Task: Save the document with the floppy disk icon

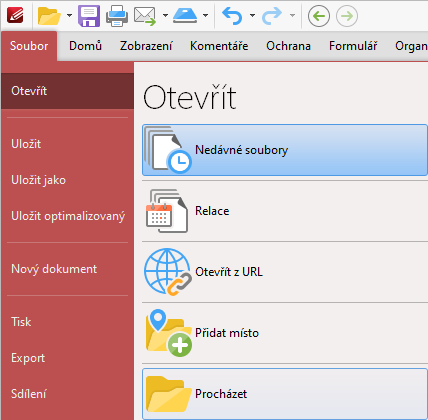Action: point(89,16)
